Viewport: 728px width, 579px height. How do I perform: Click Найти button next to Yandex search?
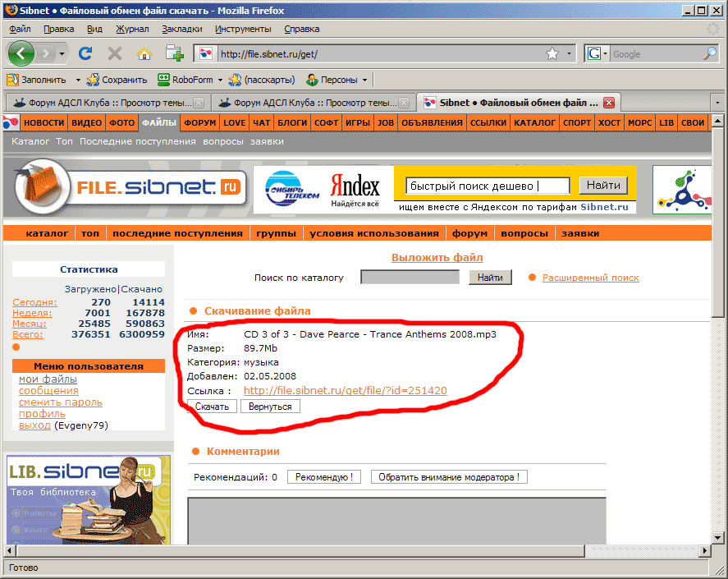tap(603, 186)
